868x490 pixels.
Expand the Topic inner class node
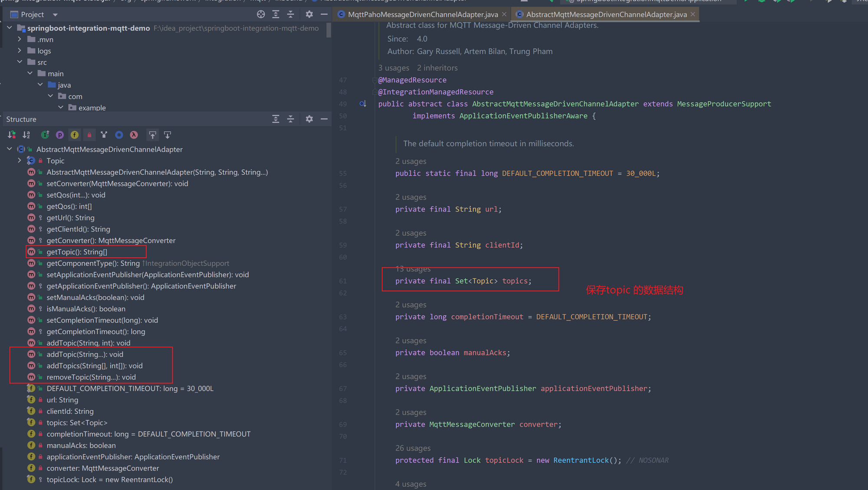click(20, 161)
